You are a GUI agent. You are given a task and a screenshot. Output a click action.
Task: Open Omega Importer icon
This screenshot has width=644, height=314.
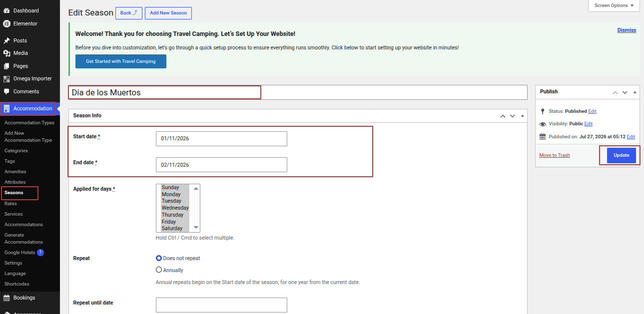click(x=6, y=78)
